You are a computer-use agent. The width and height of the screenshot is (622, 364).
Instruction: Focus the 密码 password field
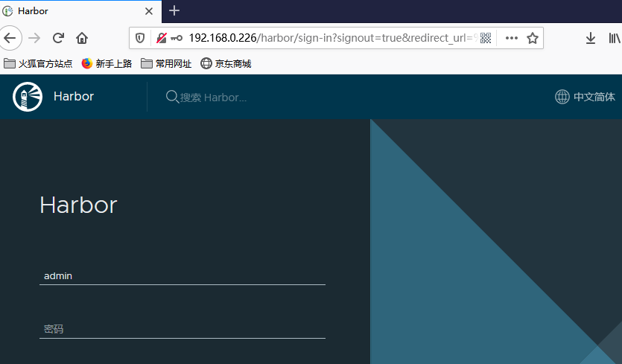click(183, 329)
